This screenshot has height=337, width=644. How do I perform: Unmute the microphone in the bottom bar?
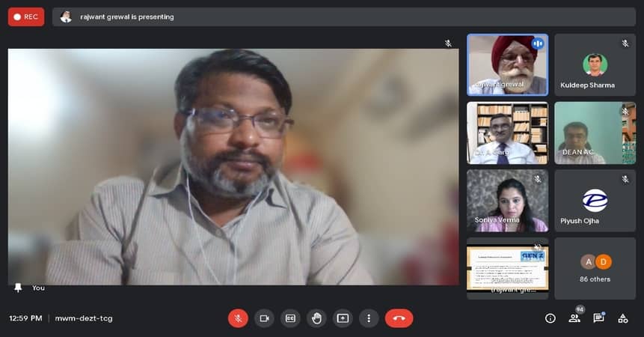238,318
